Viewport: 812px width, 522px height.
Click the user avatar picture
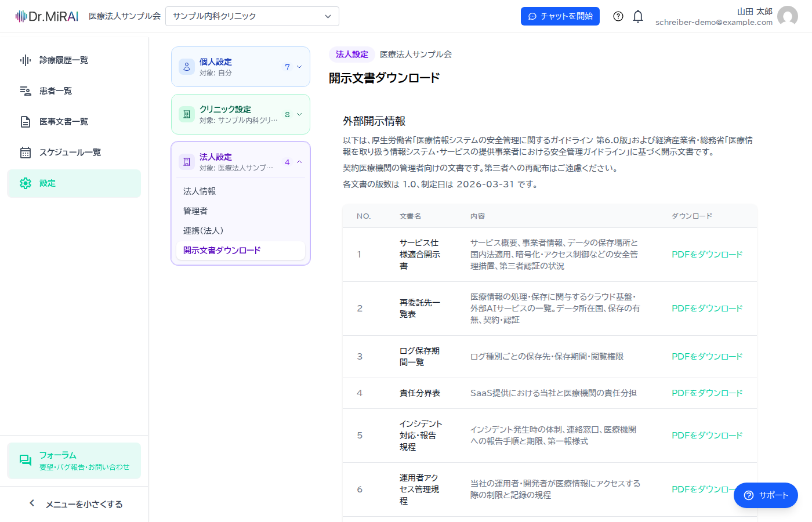coord(788,16)
